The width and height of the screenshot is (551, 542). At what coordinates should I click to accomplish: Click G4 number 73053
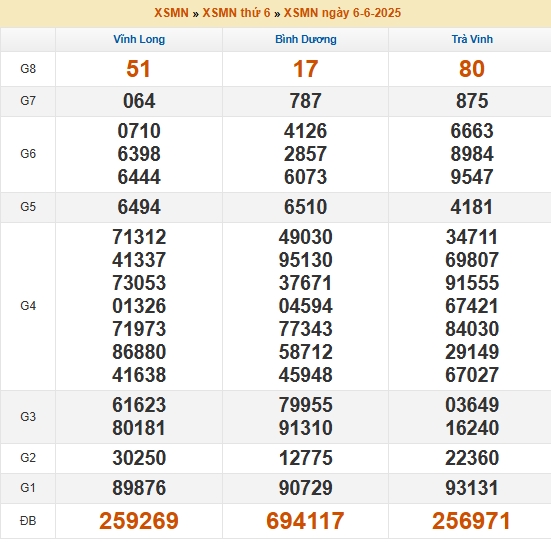point(139,283)
